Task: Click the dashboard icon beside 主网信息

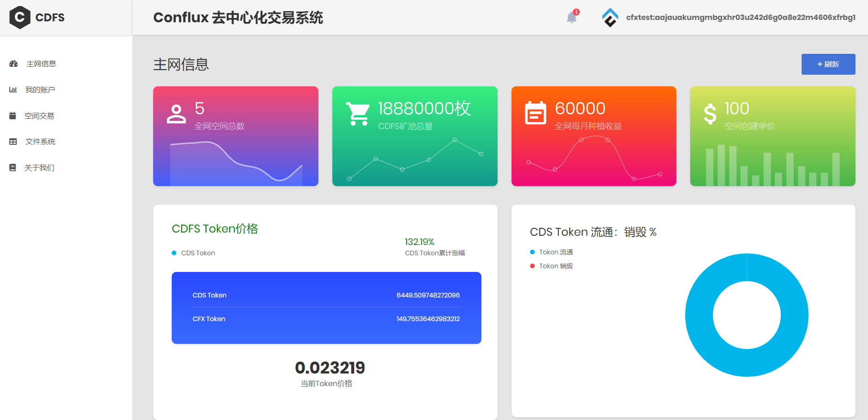Action: click(x=13, y=64)
